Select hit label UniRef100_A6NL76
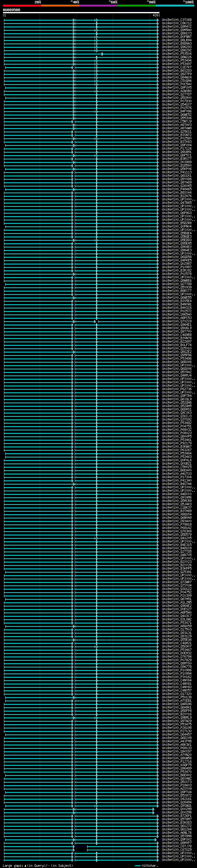This screenshot has width=197, height=868. [x=177, y=833]
